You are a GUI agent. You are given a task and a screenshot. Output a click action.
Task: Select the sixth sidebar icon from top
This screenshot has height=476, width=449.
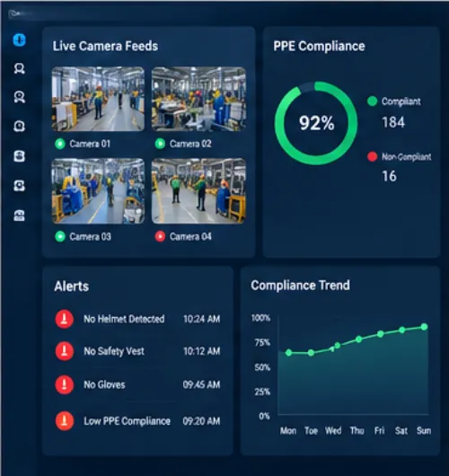(20, 186)
